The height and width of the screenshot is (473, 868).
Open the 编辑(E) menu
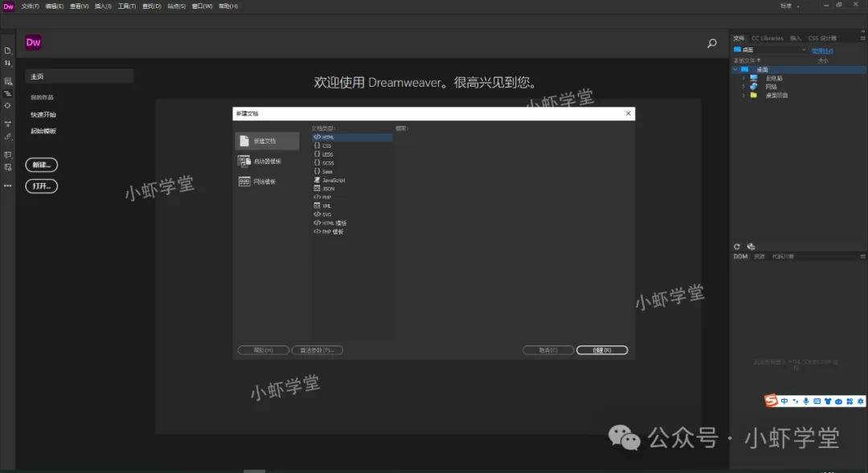55,6
